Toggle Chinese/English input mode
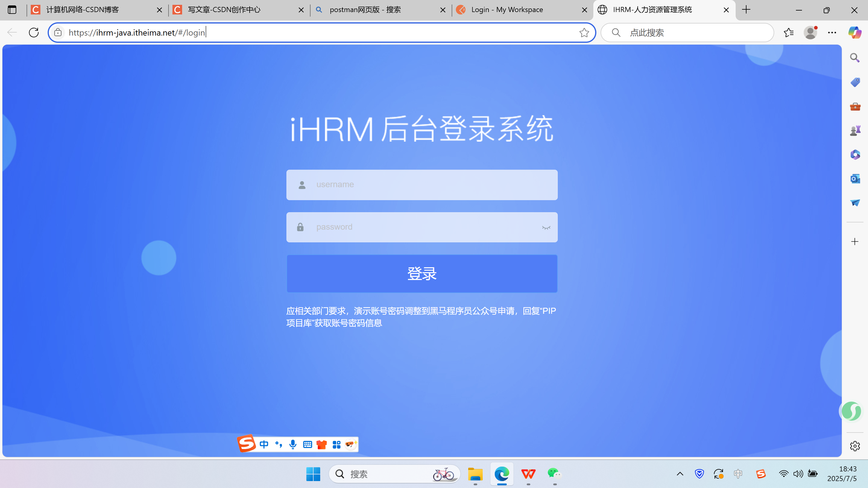Image resolution: width=868 pixels, height=488 pixels. coord(264,444)
